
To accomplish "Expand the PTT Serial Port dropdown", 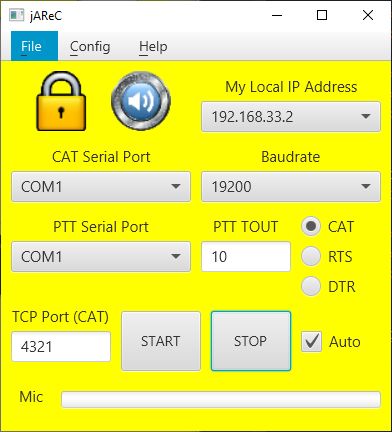I will [101, 257].
